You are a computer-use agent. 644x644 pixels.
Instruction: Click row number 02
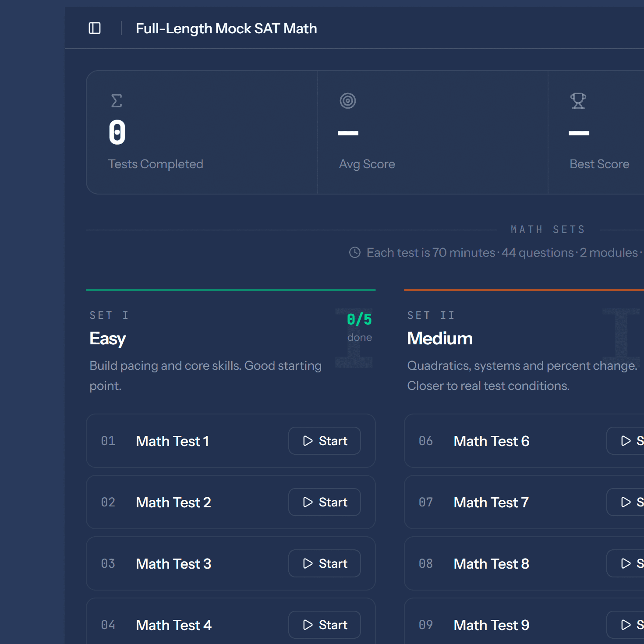pos(108,502)
